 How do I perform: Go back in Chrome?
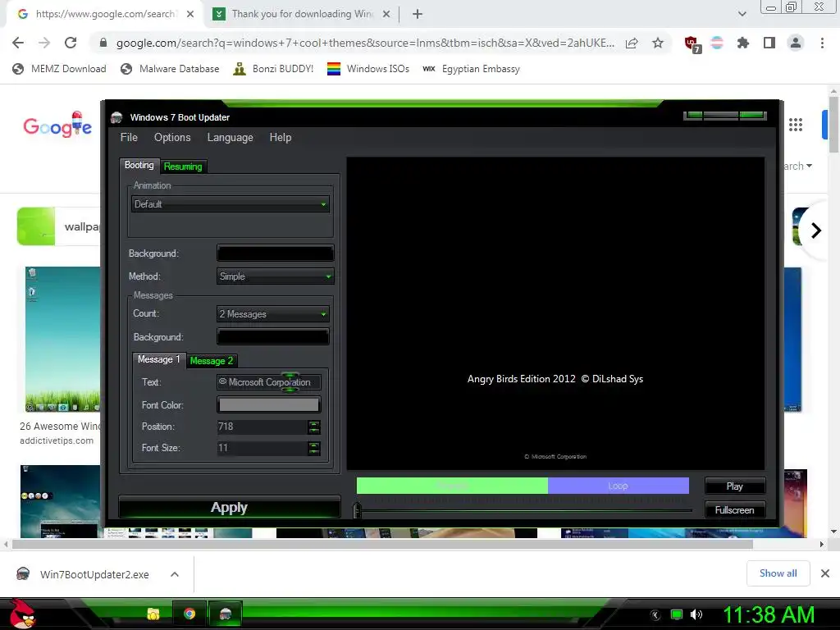18,43
